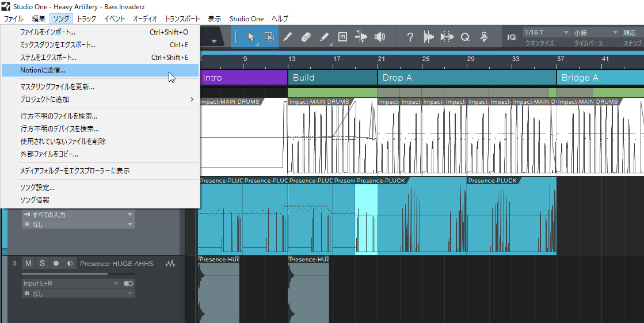Screen dimensions: 644x323
Task: Select the Arrow tool
Action: 251,37
